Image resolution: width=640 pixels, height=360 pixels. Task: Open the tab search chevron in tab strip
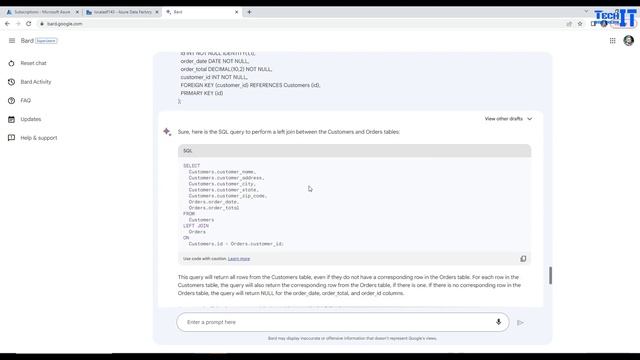[x=586, y=11]
